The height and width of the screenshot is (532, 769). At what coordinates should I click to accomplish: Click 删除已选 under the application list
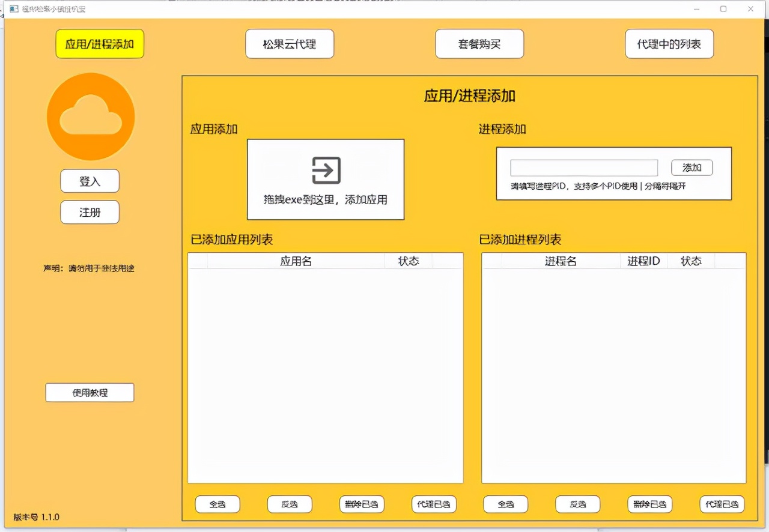coord(362,504)
